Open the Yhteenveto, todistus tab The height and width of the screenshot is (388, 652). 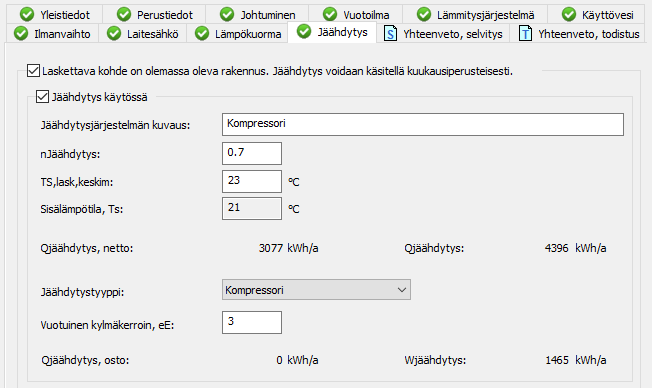(x=578, y=33)
